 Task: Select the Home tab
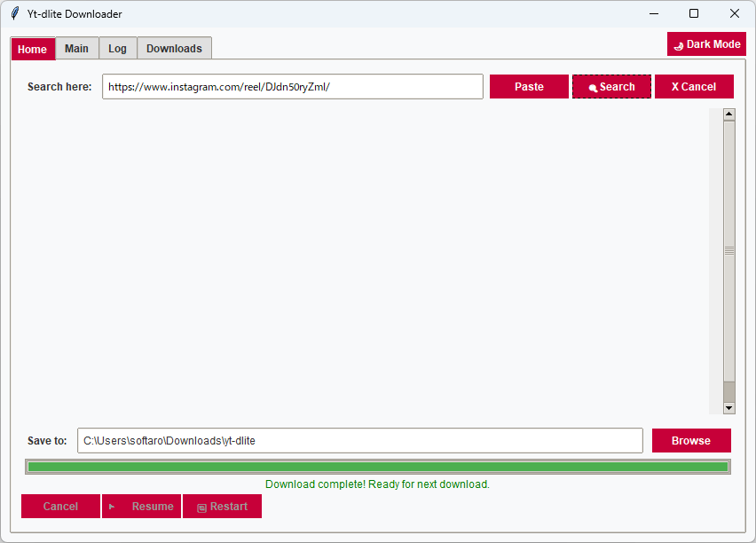coord(32,49)
